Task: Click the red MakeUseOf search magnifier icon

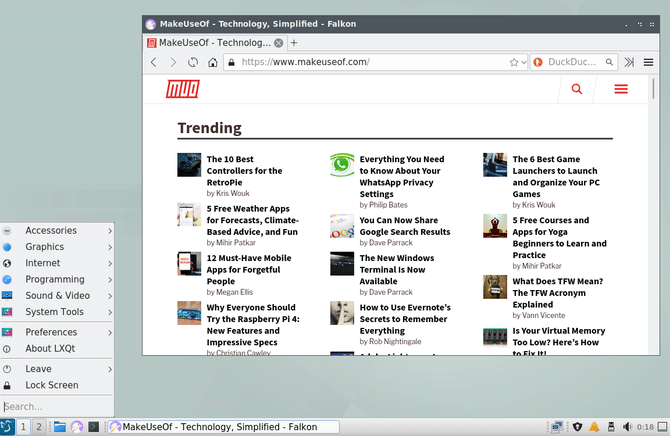Action: pos(577,90)
